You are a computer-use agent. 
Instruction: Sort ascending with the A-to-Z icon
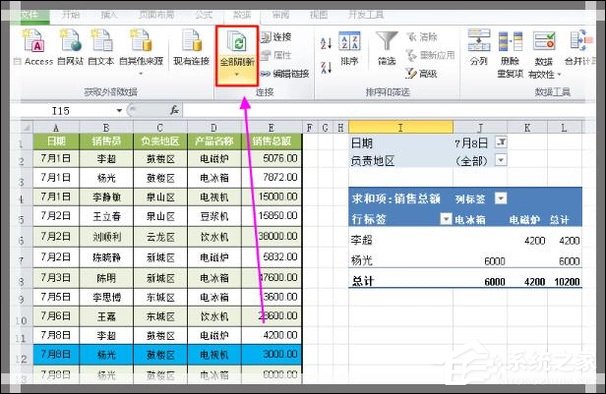click(x=326, y=43)
